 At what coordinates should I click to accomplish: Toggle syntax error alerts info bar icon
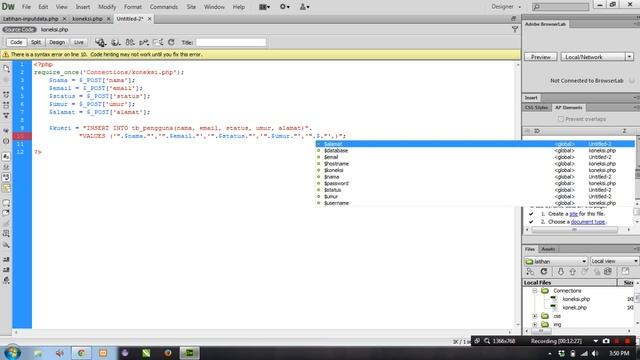[x=6, y=188]
